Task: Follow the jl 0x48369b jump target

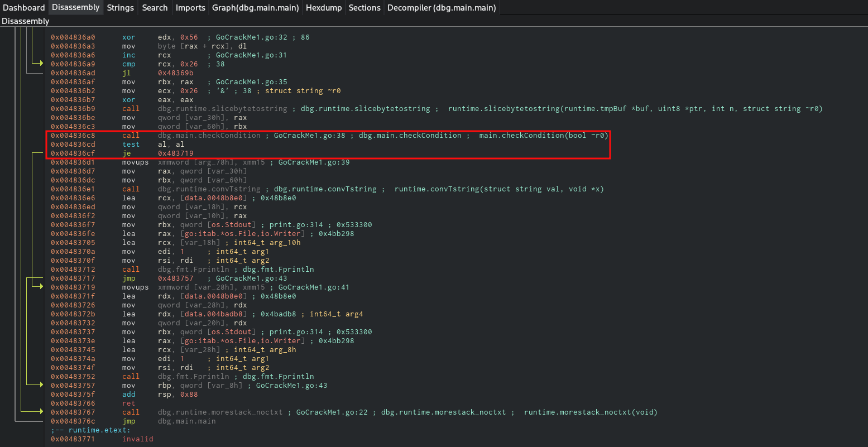Action: coord(175,73)
